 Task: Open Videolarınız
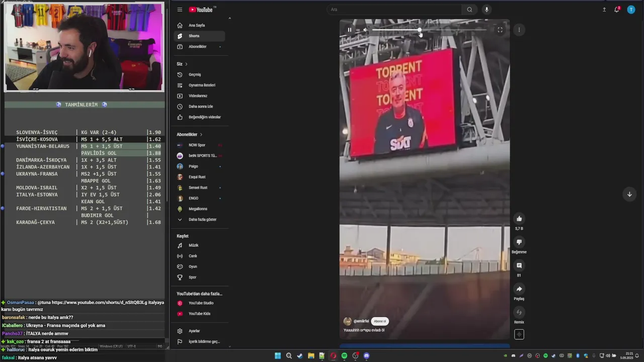[x=199, y=96]
